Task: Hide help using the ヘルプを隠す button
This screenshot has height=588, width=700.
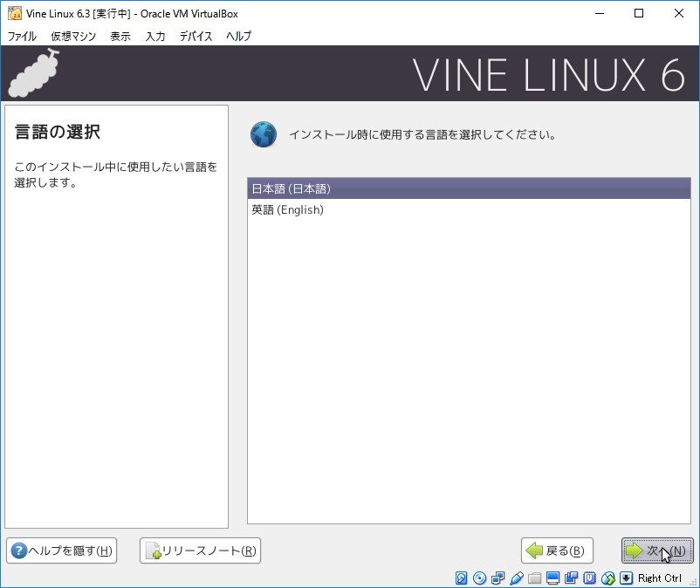Action: point(61,550)
